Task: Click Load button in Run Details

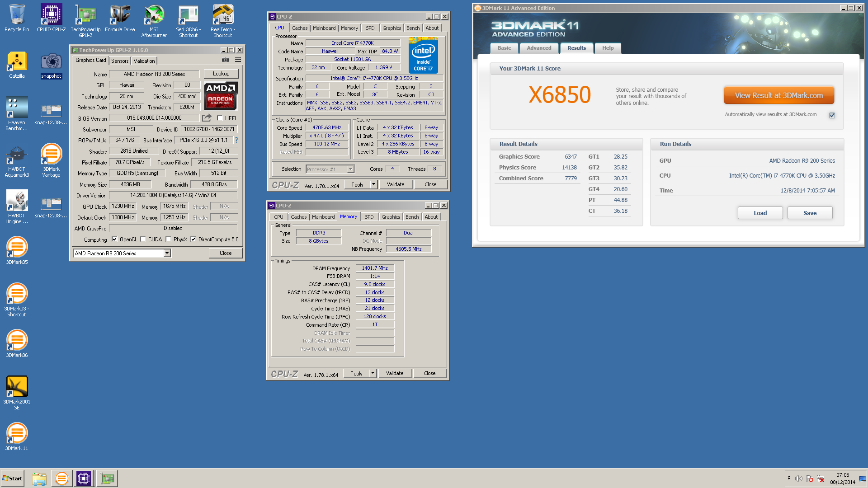Action: 760,213
